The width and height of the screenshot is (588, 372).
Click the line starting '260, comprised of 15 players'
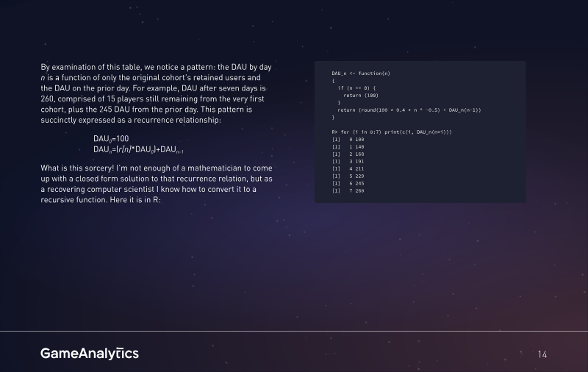click(x=152, y=99)
